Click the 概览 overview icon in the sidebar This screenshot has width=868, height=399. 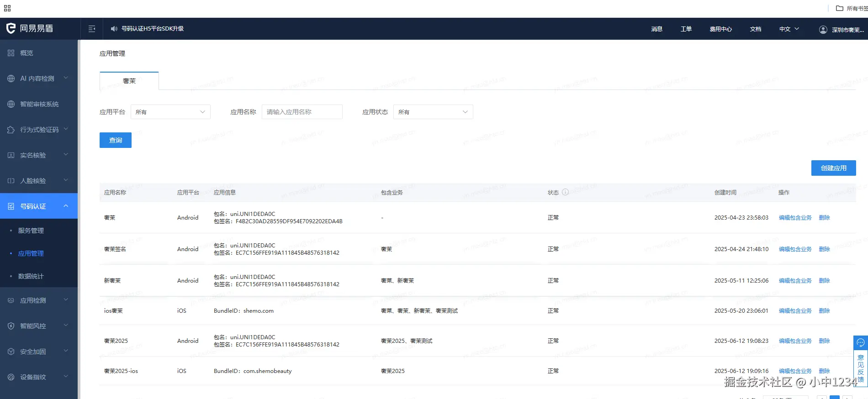coord(11,53)
